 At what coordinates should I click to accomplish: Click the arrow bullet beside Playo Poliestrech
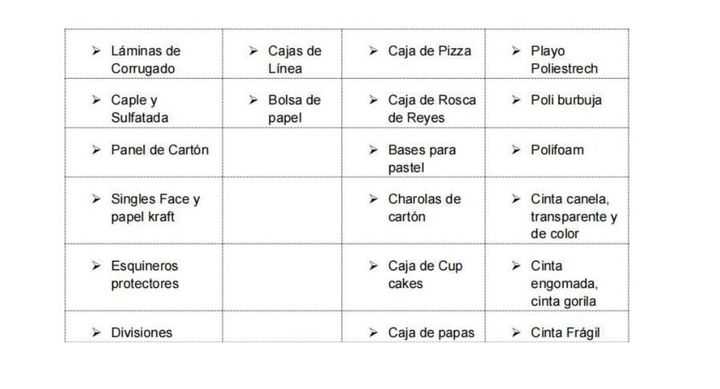tap(516, 51)
